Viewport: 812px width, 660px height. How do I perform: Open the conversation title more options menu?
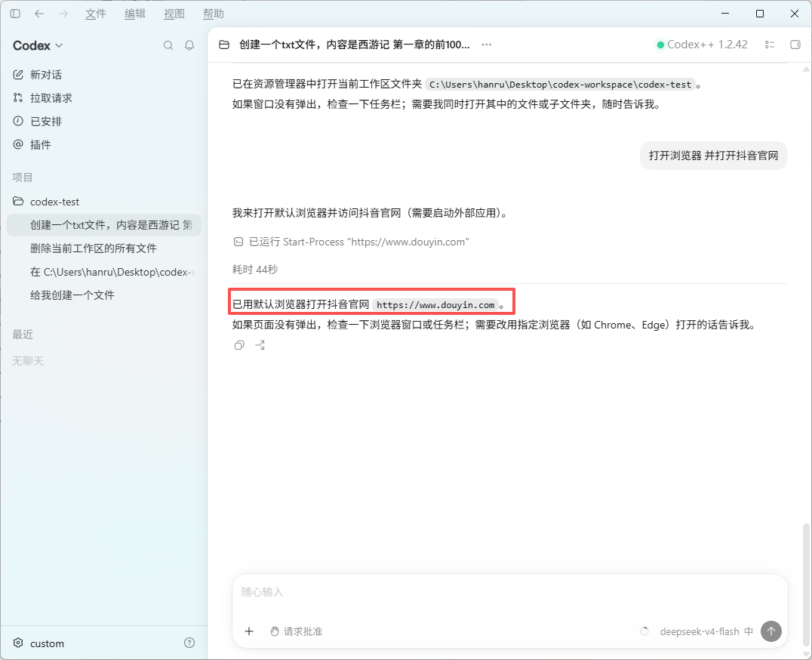tap(486, 45)
